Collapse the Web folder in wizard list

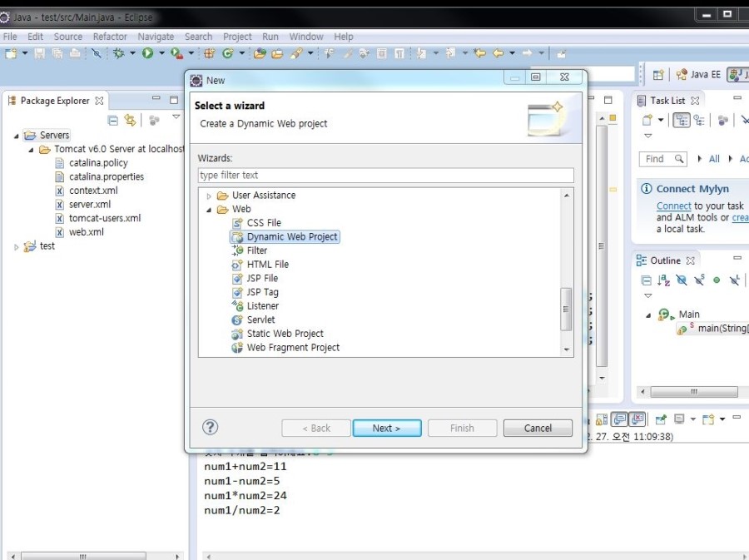[209, 210]
